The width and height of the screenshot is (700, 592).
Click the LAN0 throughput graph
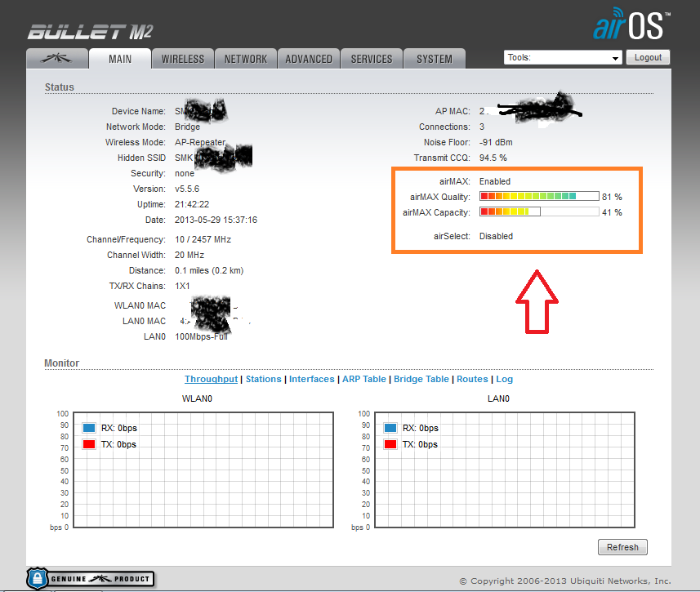[x=505, y=470]
